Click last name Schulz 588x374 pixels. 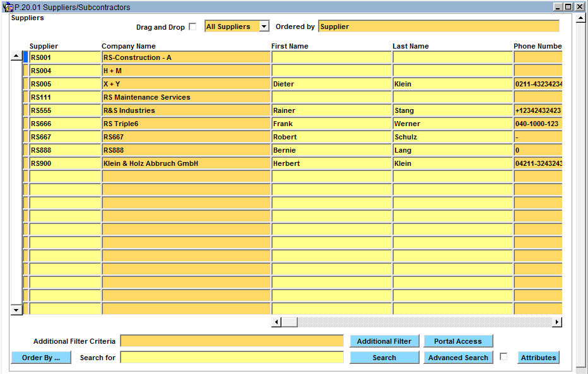click(x=452, y=137)
